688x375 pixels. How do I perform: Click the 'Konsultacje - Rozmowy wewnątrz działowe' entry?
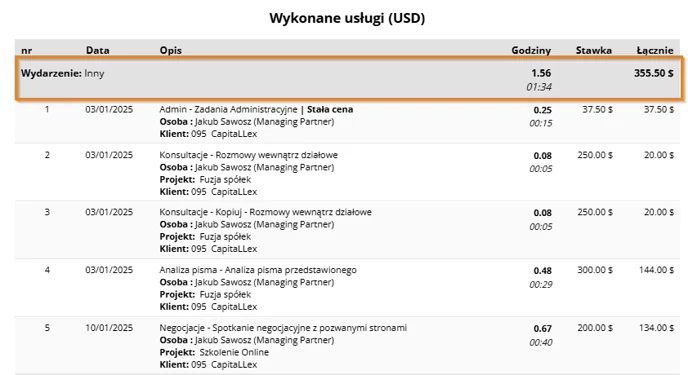point(249,155)
